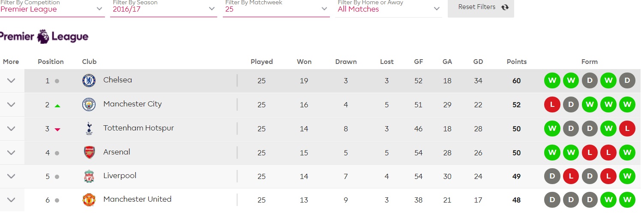The height and width of the screenshot is (215, 644).
Task: Open the Filter By Competition dropdown
Action: coord(52,9)
